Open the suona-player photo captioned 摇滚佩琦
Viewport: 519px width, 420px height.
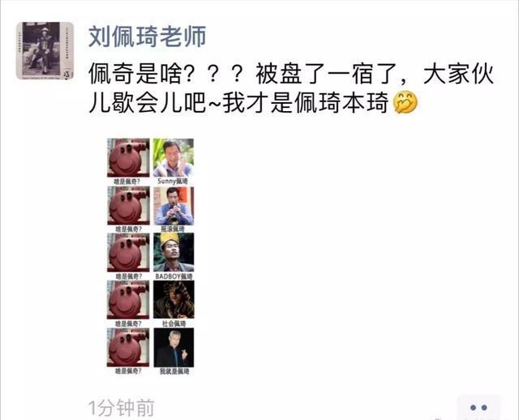174,205
